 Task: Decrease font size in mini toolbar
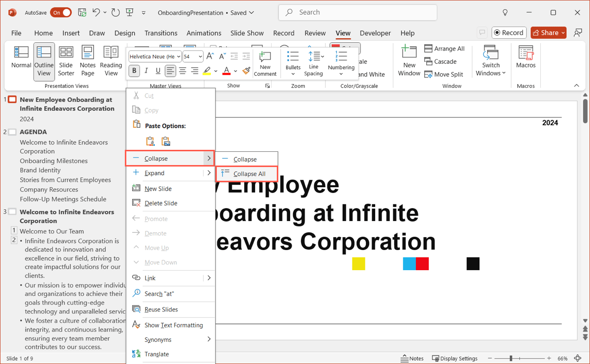click(x=222, y=56)
